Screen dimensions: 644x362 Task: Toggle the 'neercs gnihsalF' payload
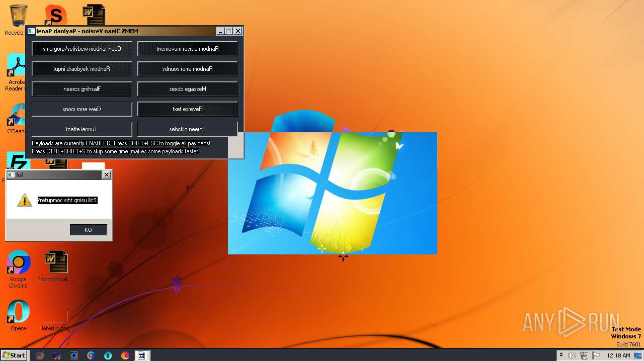[x=82, y=89]
